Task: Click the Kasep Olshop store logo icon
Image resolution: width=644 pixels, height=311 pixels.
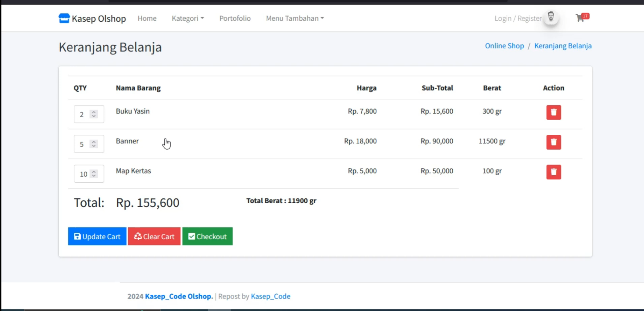Action: [x=64, y=18]
